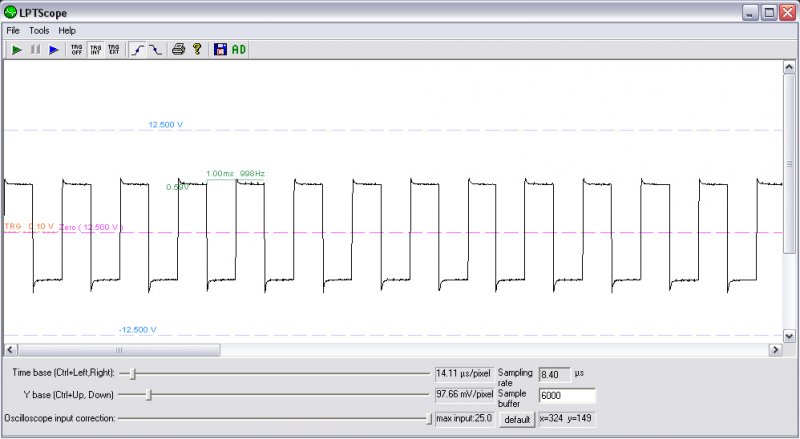The height and width of the screenshot is (439, 800).
Task: Click the green AD toolbar icon
Action: [239, 50]
